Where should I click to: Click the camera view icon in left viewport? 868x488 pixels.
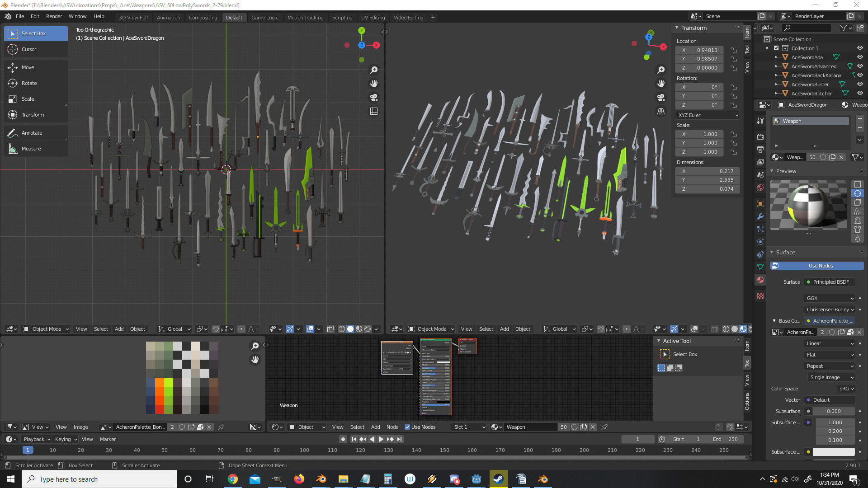[x=374, y=98]
